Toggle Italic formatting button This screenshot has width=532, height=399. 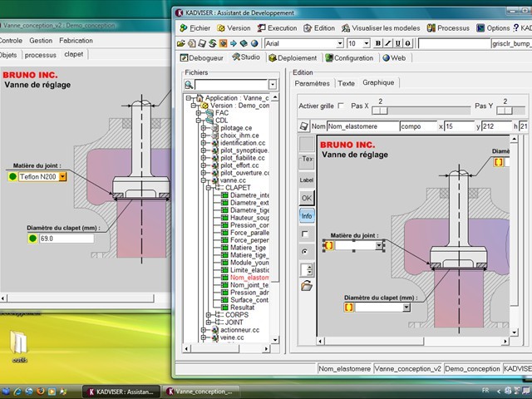click(x=388, y=43)
